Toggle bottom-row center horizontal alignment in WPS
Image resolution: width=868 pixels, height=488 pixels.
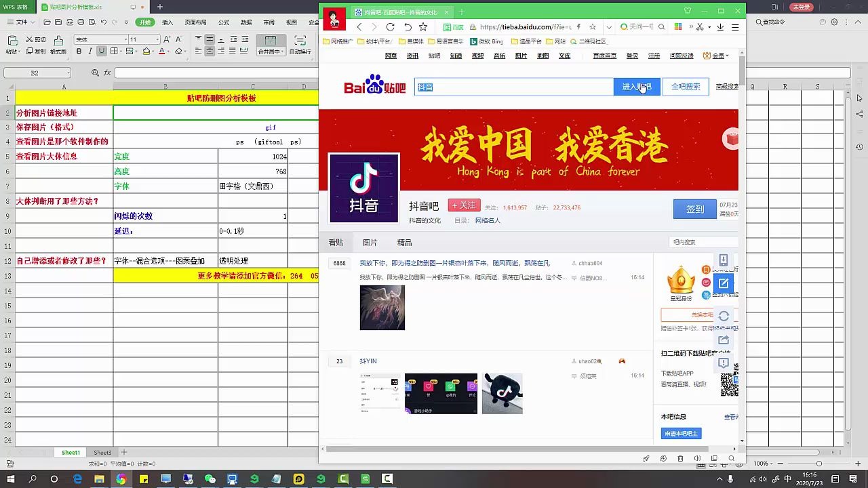(210, 52)
